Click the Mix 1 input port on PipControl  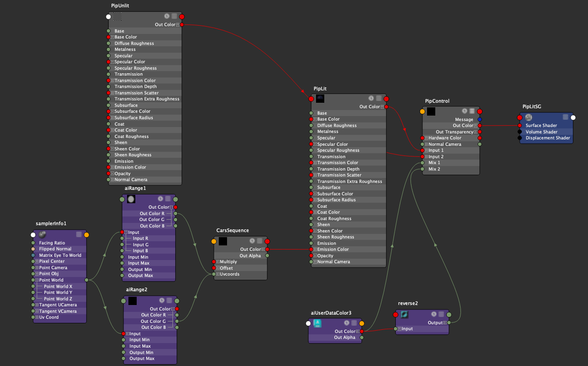[422, 163]
